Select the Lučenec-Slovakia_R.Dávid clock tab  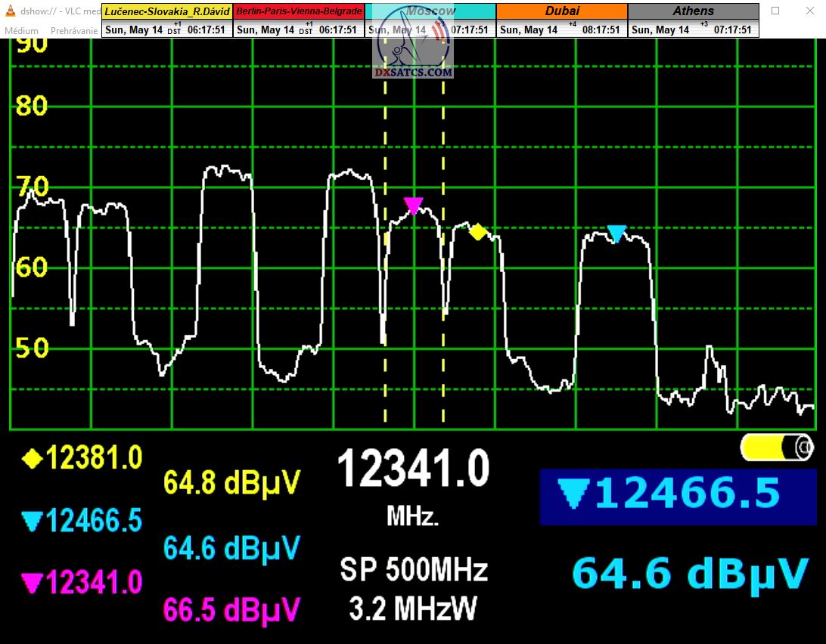click(x=166, y=11)
